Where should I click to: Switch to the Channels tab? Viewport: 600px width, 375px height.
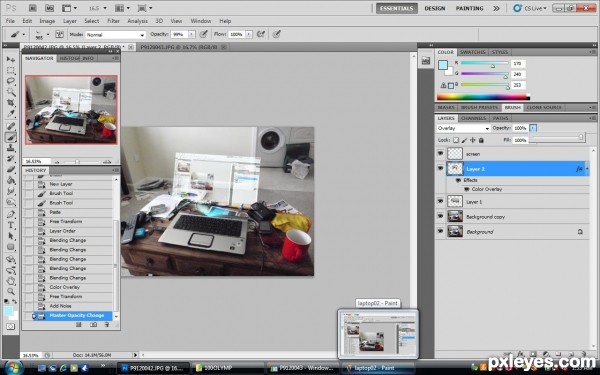pos(473,118)
